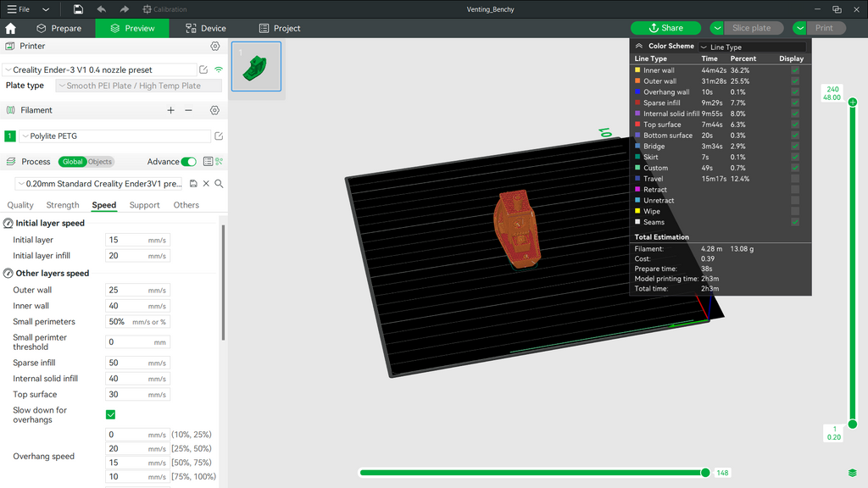
Task: Hide Inner wall line display
Action: [x=795, y=70]
